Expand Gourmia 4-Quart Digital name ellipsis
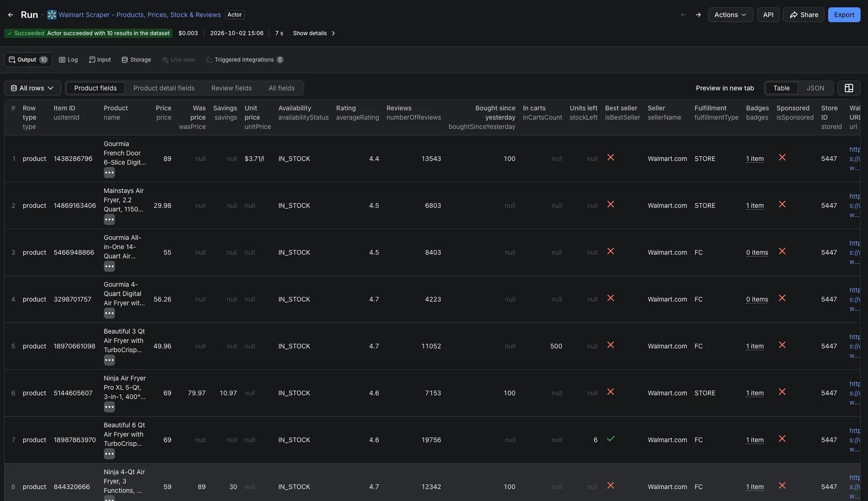This screenshot has height=501, width=868. 109,313
